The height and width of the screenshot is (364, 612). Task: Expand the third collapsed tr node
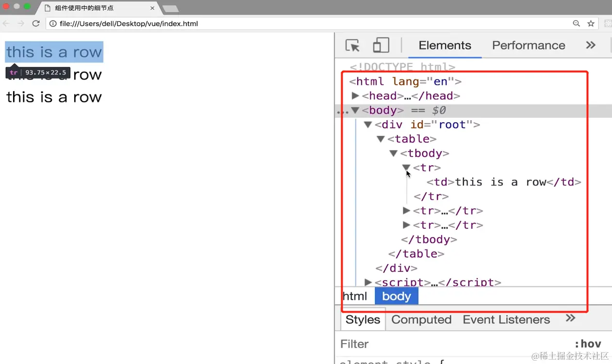(x=407, y=225)
